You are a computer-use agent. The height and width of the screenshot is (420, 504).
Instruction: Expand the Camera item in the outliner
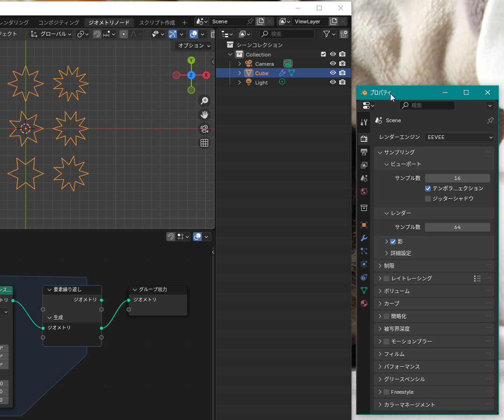[240, 64]
